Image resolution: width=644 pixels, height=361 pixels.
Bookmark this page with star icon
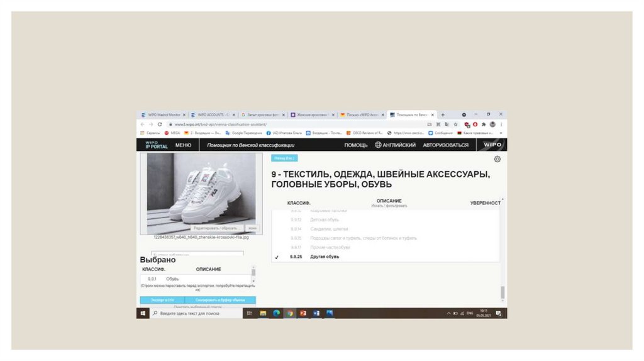click(455, 125)
